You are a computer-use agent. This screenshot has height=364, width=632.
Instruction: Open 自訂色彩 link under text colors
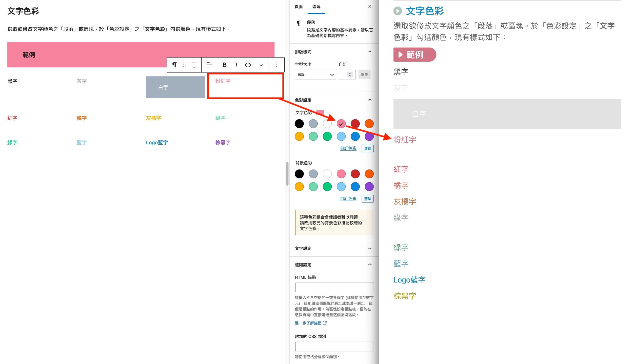point(348,148)
